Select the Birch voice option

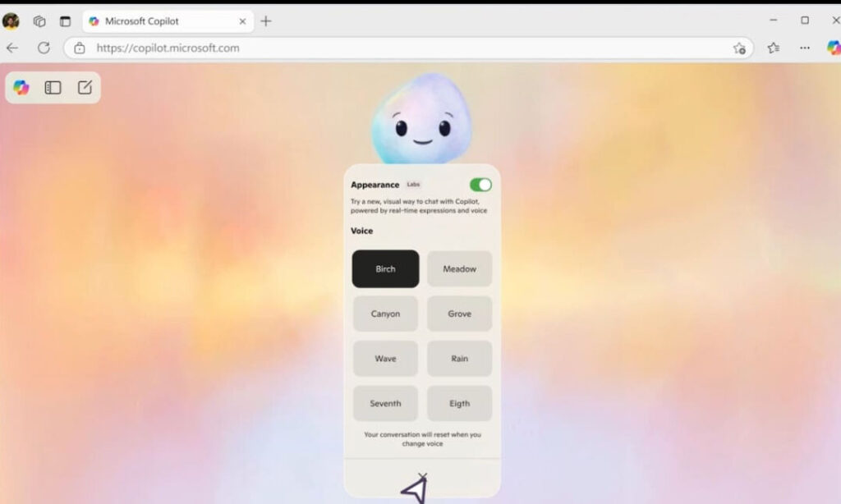385,269
